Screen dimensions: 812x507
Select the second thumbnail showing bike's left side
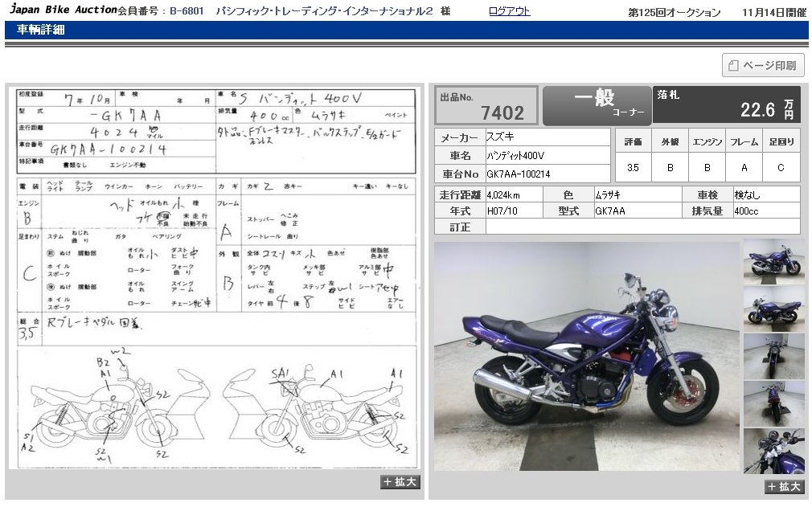[x=773, y=309]
